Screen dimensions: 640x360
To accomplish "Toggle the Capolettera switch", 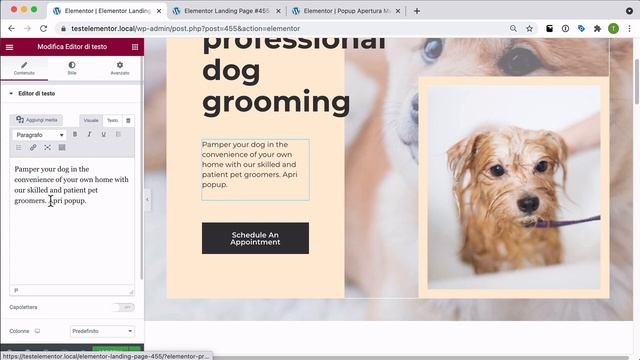I will point(124,307).
